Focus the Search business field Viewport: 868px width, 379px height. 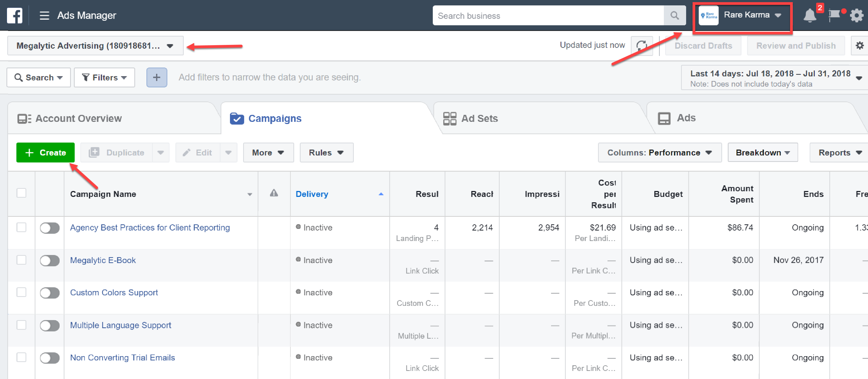tap(548, 16)
